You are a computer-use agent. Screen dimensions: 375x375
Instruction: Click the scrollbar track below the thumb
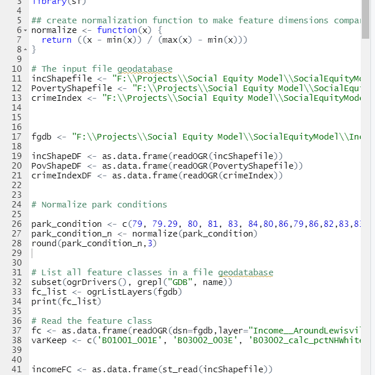[x=365, y=207]
